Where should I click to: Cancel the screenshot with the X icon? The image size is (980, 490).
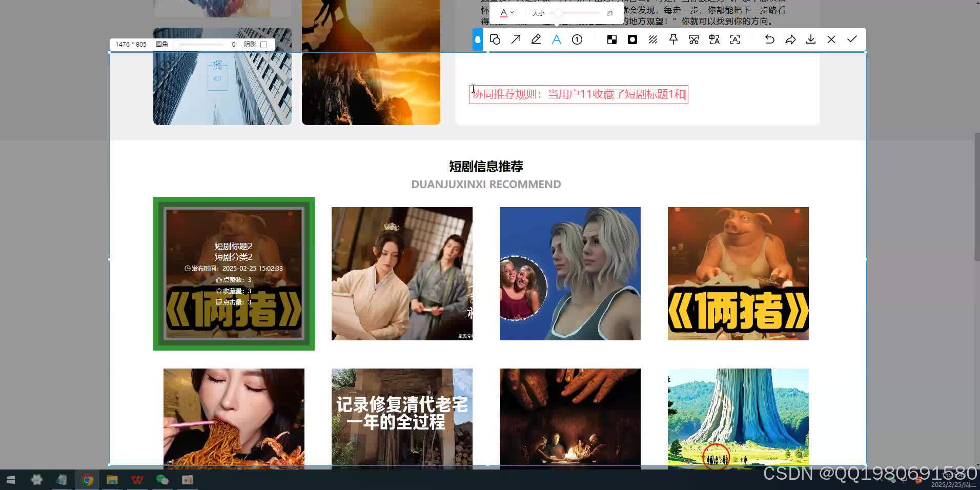[x=831, y=39]
